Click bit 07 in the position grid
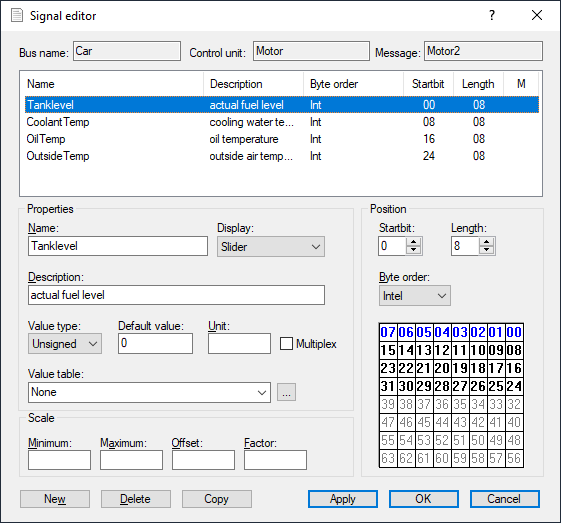Screen dimensions: 561x523 388,332
